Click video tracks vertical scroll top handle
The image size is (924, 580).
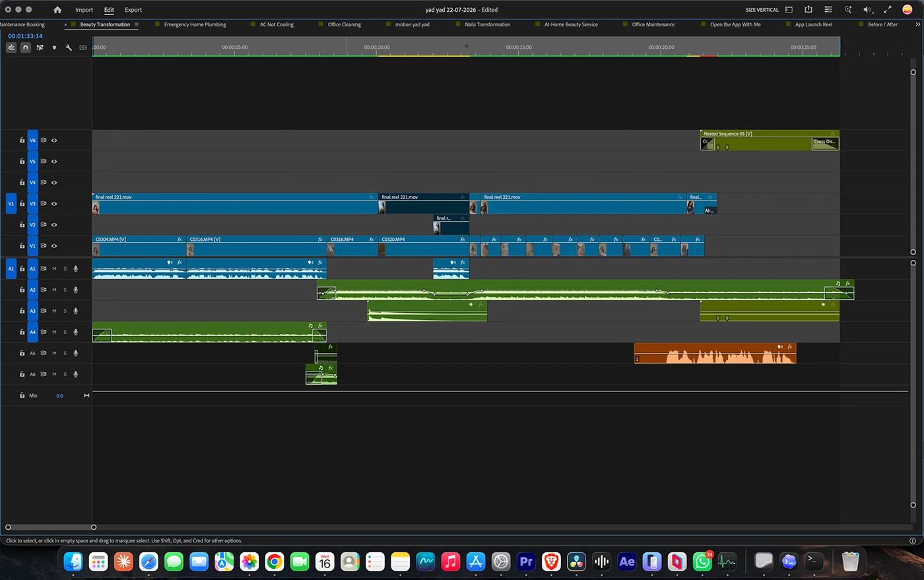[913, 72]
